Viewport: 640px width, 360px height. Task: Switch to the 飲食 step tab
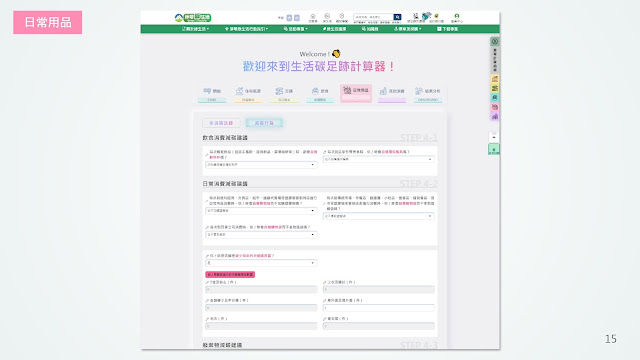pyautogui.click(x=320, y=94)
